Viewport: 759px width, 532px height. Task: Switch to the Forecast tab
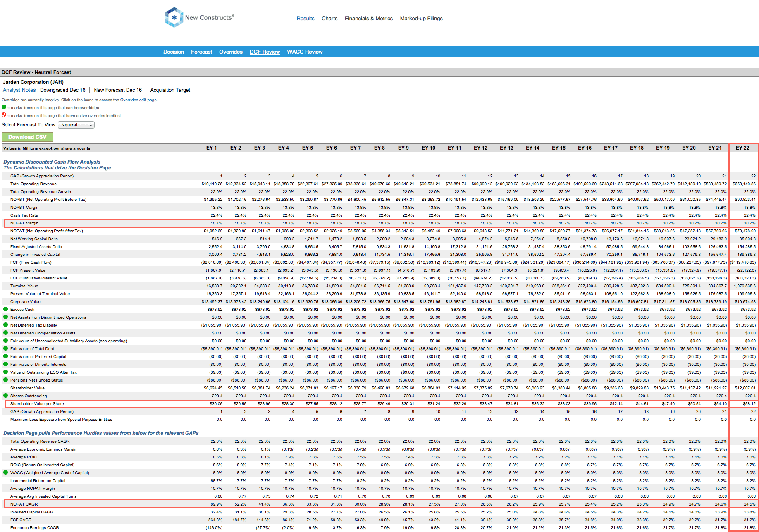201,52
